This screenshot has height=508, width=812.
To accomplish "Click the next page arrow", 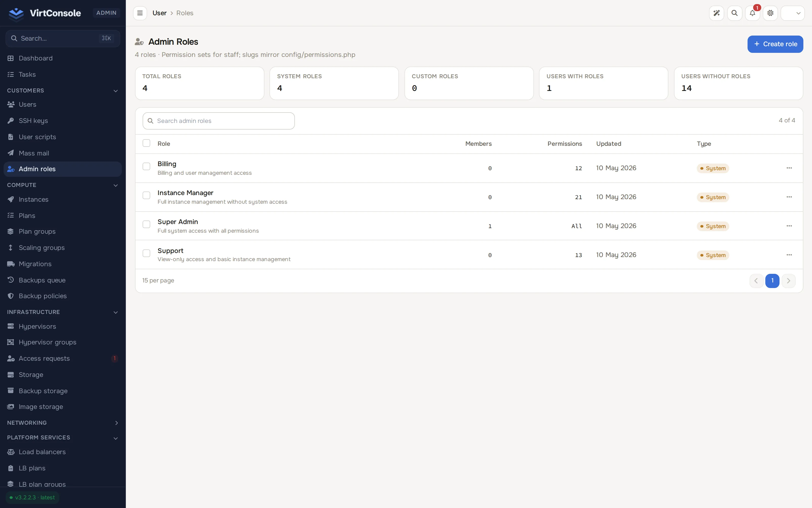I will pyautogui.click(x=788, y=280).
